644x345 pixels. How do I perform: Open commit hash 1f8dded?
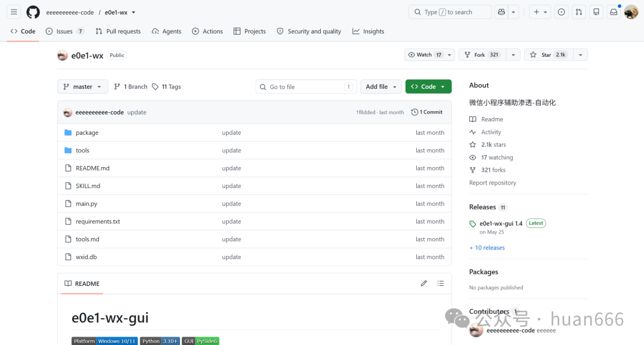pos(366,112)
